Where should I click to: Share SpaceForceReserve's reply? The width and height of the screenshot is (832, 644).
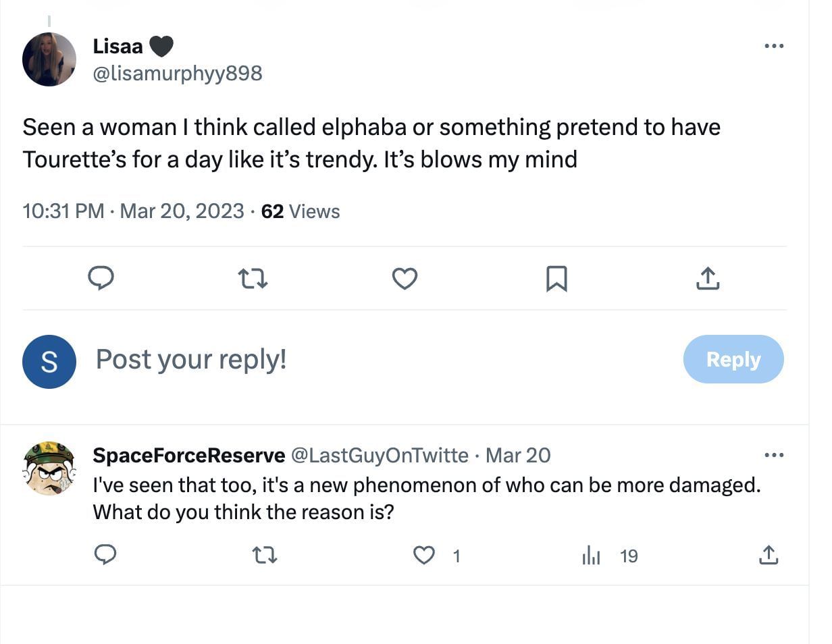pos(769,556)
